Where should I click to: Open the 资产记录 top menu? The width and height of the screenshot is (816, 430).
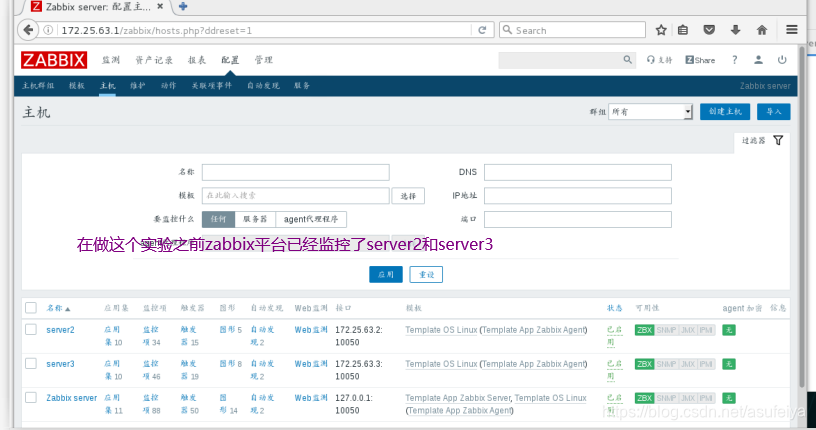154,60
